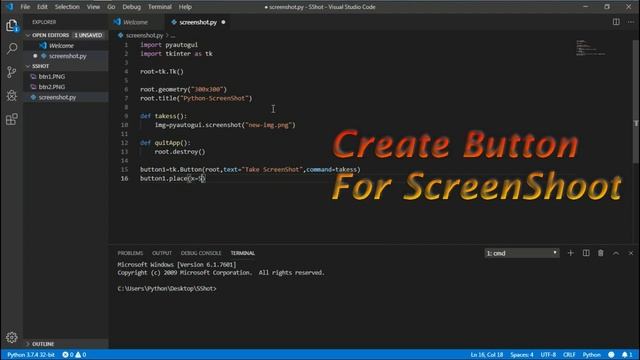Click the editor vertical scrollbar
This screenshot has height=360, width=640.
point(636,102)
